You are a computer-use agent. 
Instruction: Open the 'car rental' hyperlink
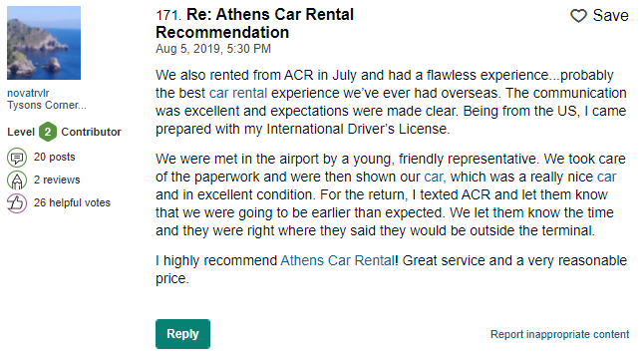[238, 93]
